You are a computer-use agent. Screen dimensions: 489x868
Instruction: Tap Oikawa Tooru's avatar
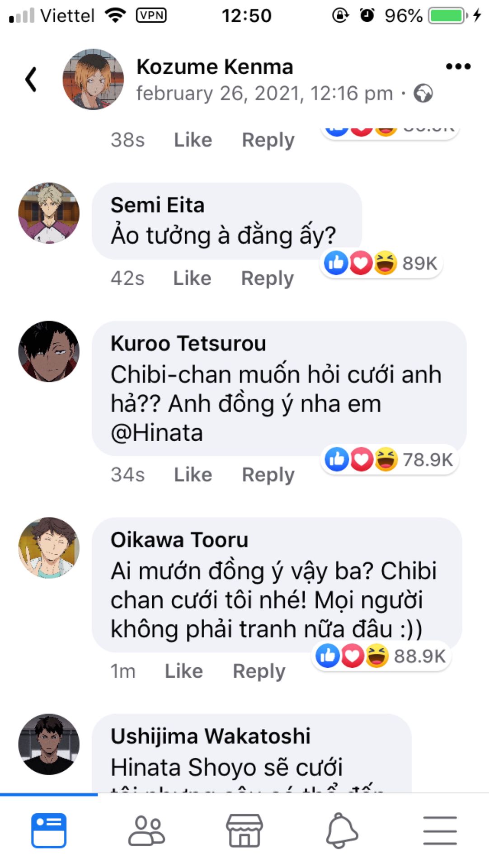[49, 548]
